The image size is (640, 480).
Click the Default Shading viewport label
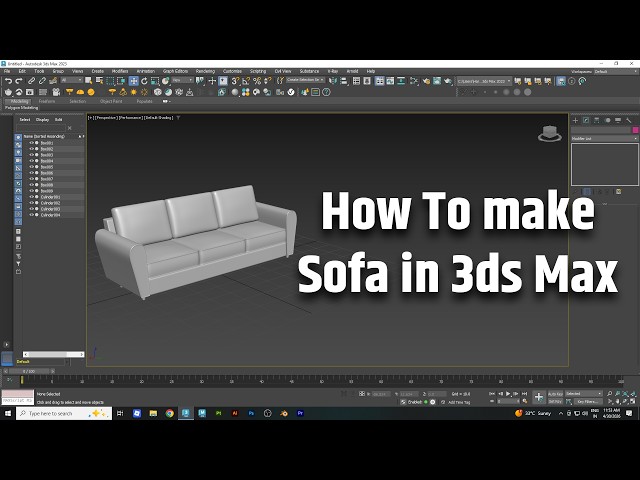point(158,118)
